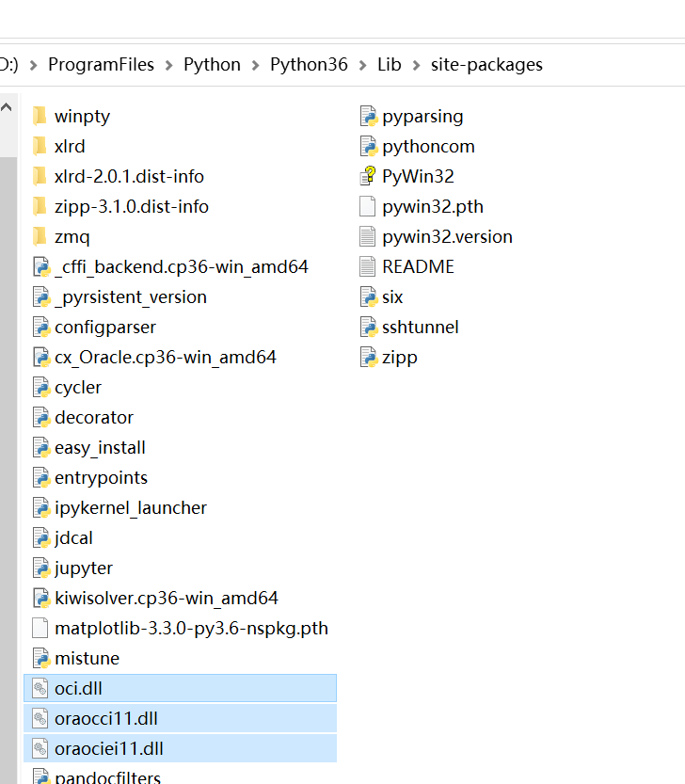
Task: Click the easy_install Python file icon
Action: tap(41, 447)
